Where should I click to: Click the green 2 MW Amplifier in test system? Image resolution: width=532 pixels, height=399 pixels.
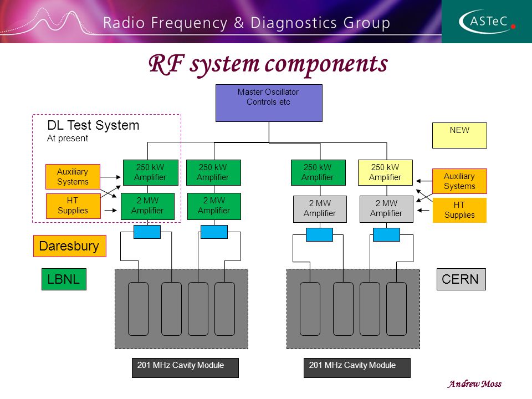(147, 206)
